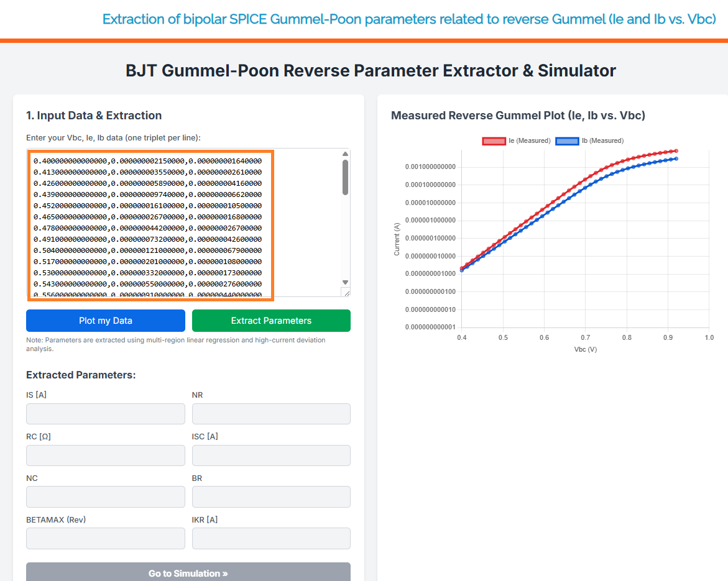
Task: Click the Go to Simulation button
Action: pyautogui.click(x=188, y=573)
